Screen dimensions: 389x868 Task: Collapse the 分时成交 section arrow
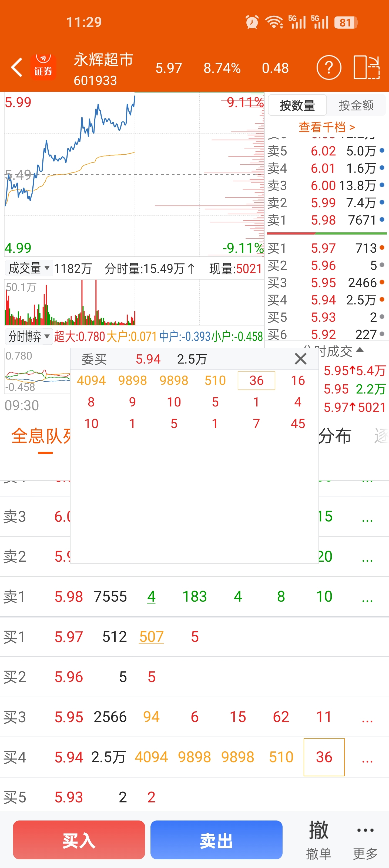[x=360, y=350]
